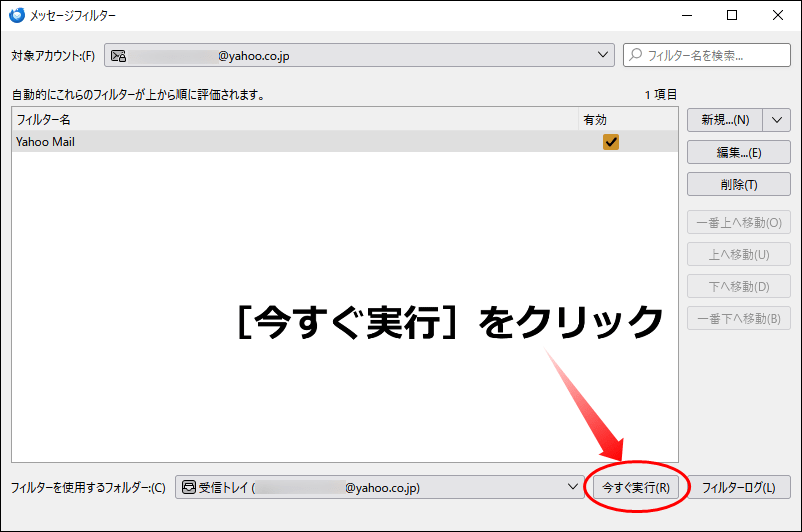Close the メッセージフィルター window

coord(777,15)
